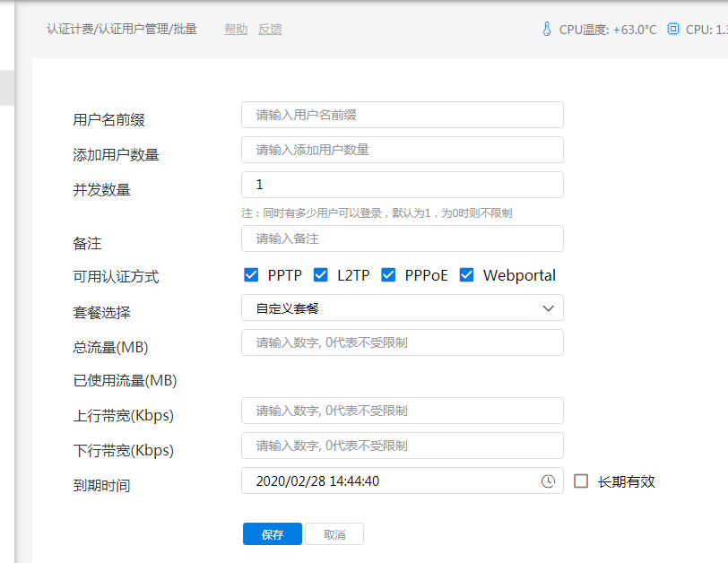Click the CPU temperature thermometer icon
728x563 pixels.
(x=547, y=30)
